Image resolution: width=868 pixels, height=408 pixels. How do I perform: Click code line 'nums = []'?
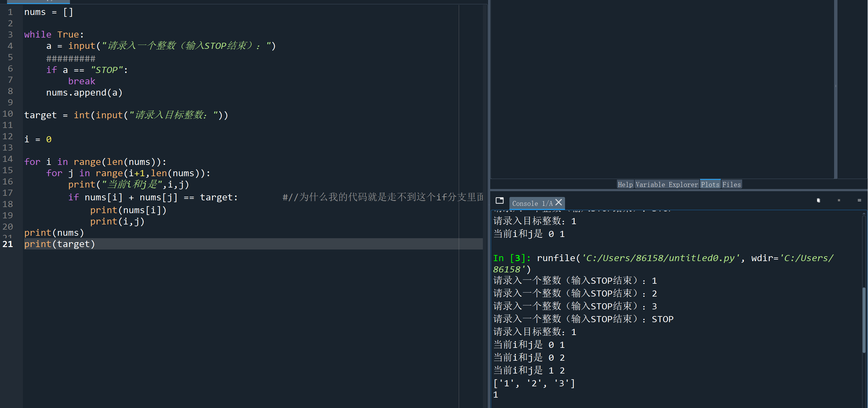click(49, 12)
